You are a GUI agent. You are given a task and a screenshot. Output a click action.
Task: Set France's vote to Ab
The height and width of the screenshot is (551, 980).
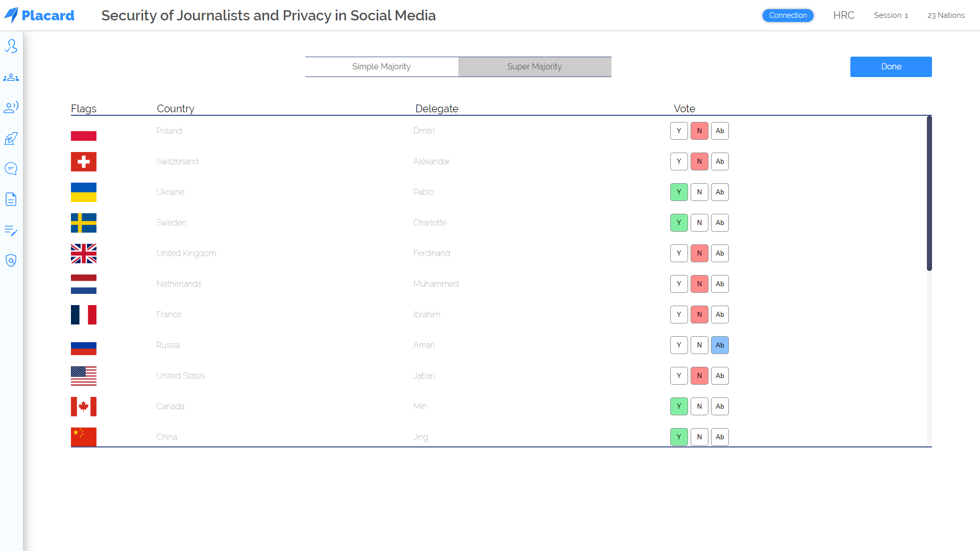[720, 315]
